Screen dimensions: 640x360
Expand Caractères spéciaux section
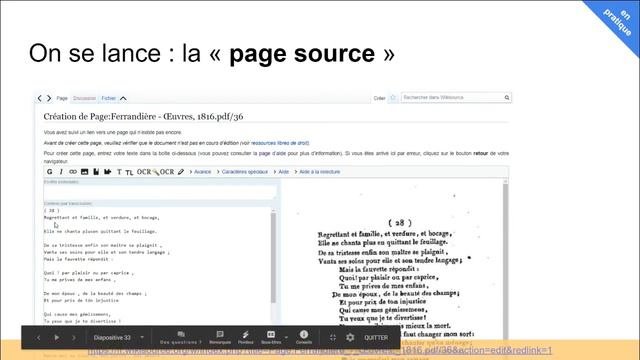click(x=242, y=172)
